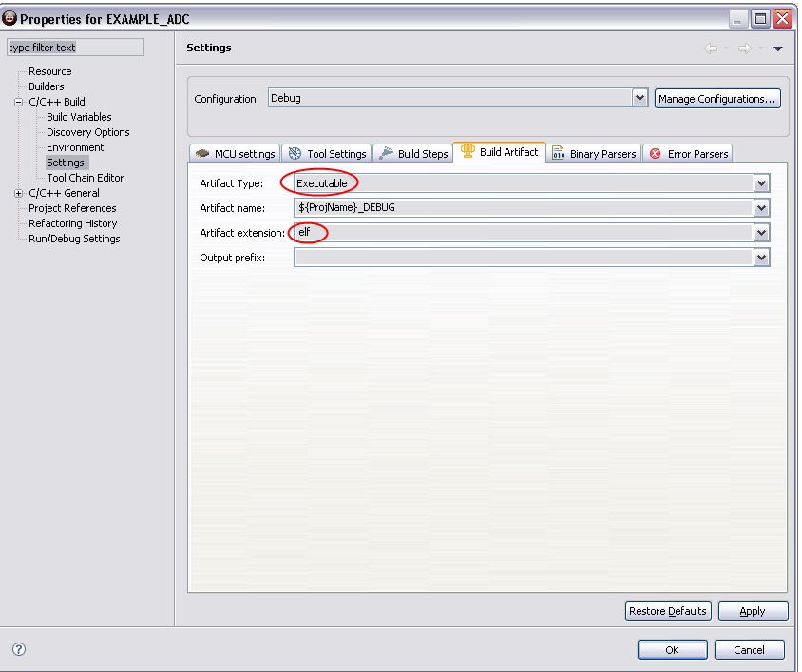
Task: Select Project References tree item
Action: [x=72, y=208]
